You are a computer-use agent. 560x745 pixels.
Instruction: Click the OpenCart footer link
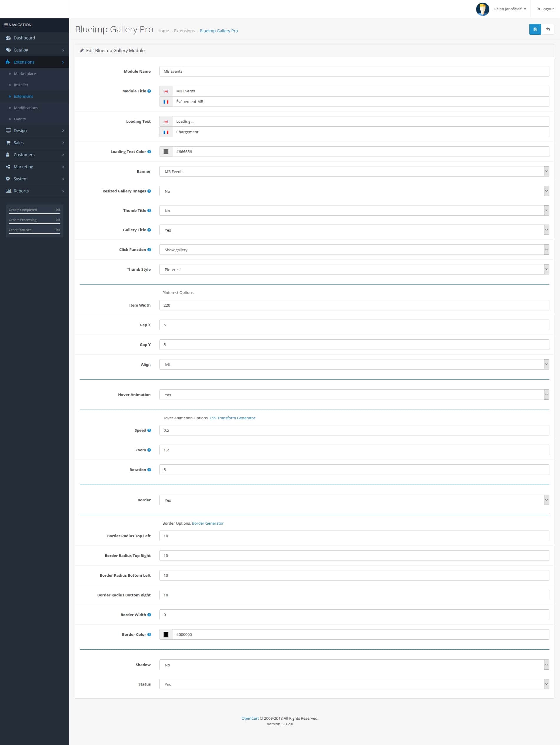[x=250, y=719]
